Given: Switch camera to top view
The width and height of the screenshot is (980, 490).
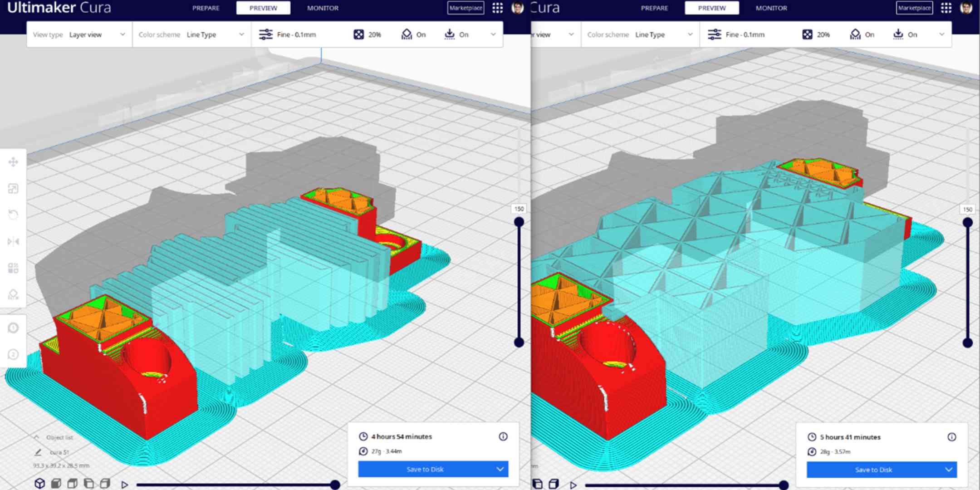Looking at the screenshot, I should 72,484.
